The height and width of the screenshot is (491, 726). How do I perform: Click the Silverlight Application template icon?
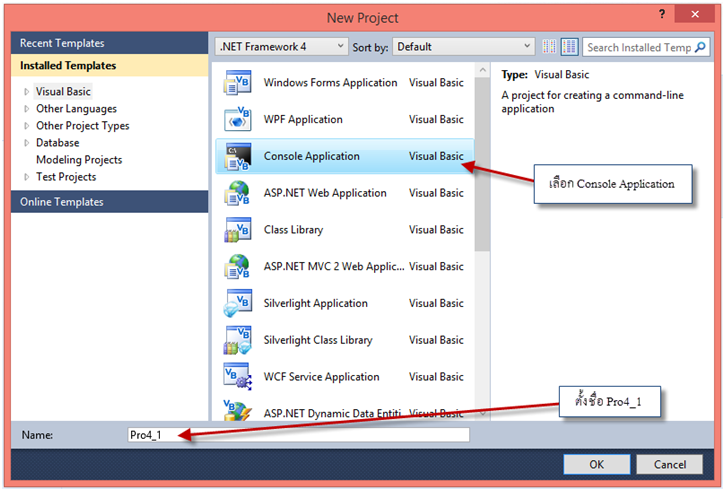(x=238, y=303)
